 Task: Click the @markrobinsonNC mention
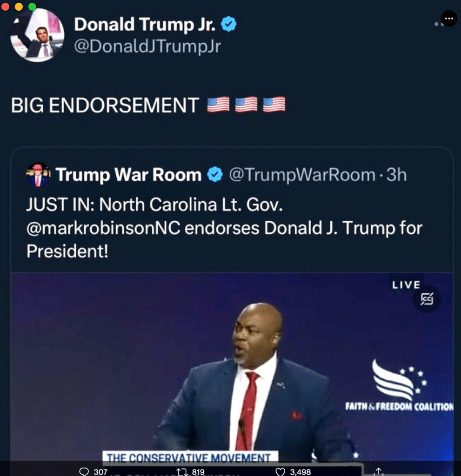(x=103, y=228)
